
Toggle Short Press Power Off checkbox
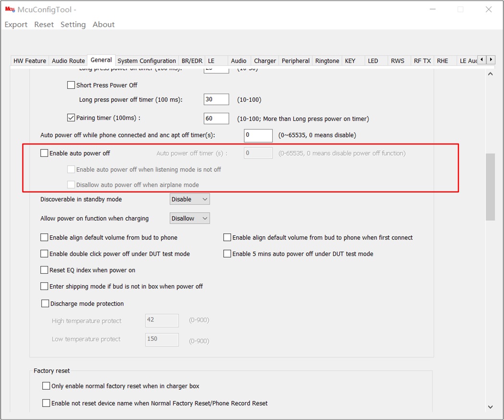coord(72,85)
